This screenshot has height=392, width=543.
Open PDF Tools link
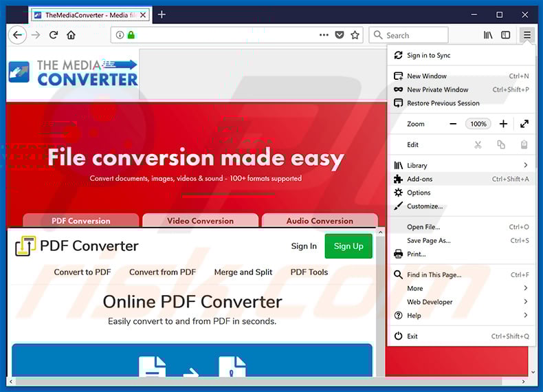309,272
